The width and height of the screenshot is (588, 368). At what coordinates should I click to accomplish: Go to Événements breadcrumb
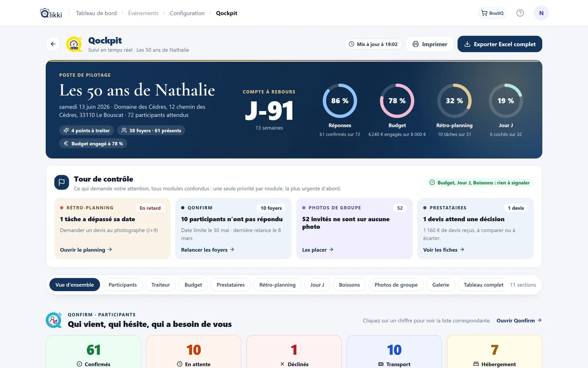pyautogui.click(x=143, y=13)
